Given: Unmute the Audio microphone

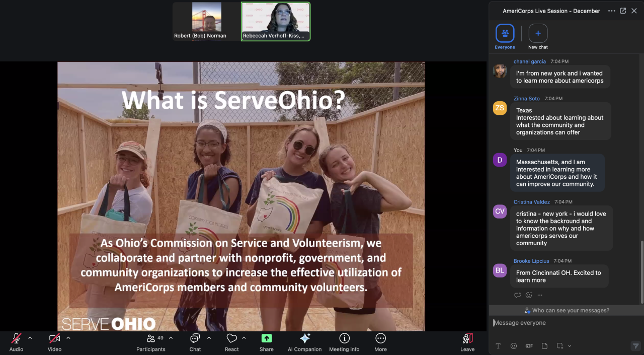Looking at the screenshot, I should click(x=16, y=342).
